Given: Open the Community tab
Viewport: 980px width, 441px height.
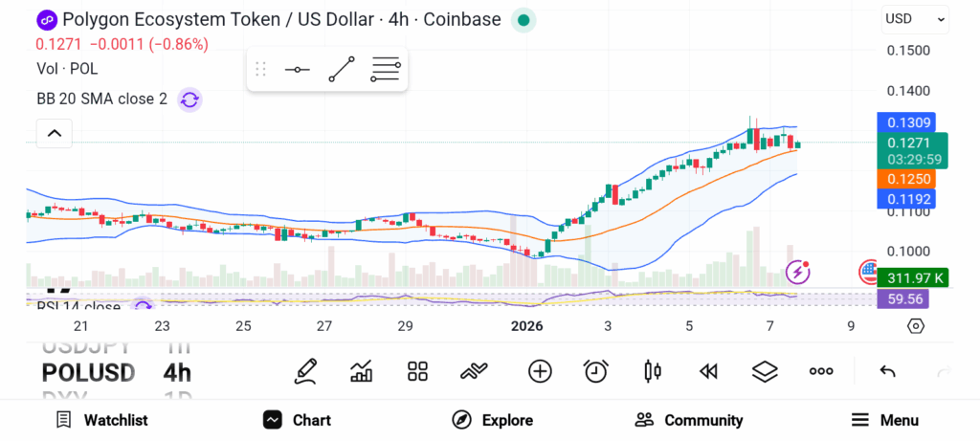Looking at the screenshot, I should [689, 420].
